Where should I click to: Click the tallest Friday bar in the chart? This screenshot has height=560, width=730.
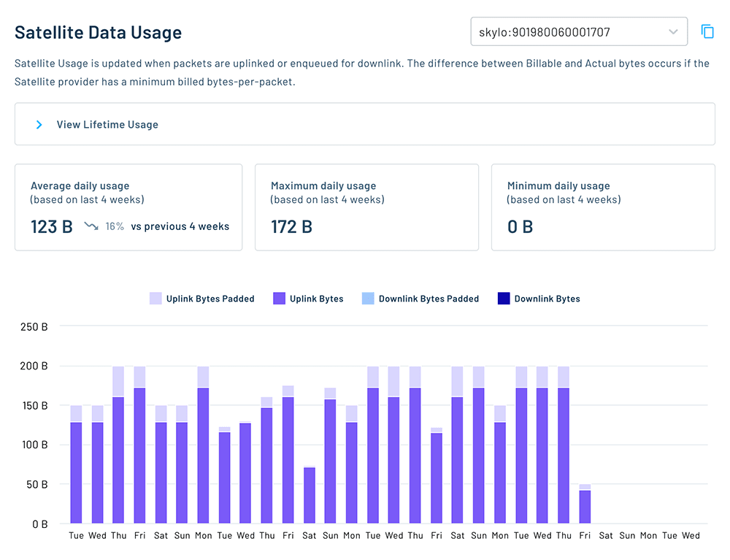[x=140, y=438]
